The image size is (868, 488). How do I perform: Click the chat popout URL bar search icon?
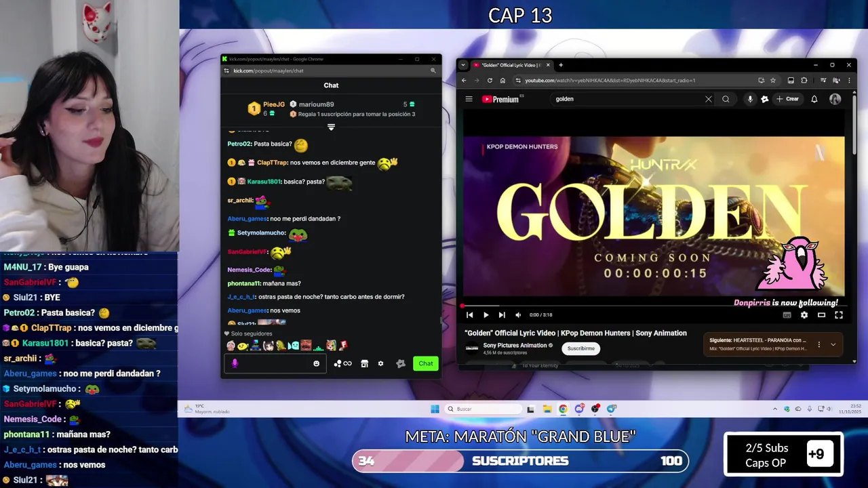point(433,70)
